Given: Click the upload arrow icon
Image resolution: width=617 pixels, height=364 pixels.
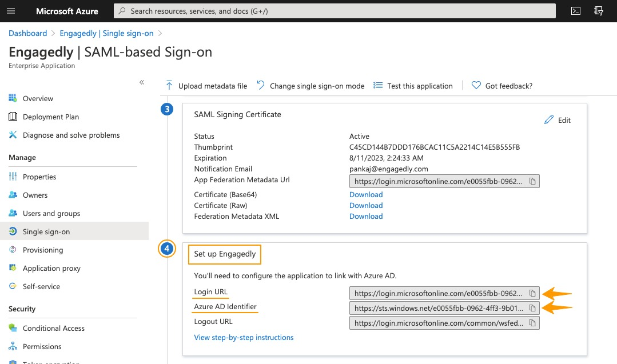Looking at the screenshot, I should point(169,85).
